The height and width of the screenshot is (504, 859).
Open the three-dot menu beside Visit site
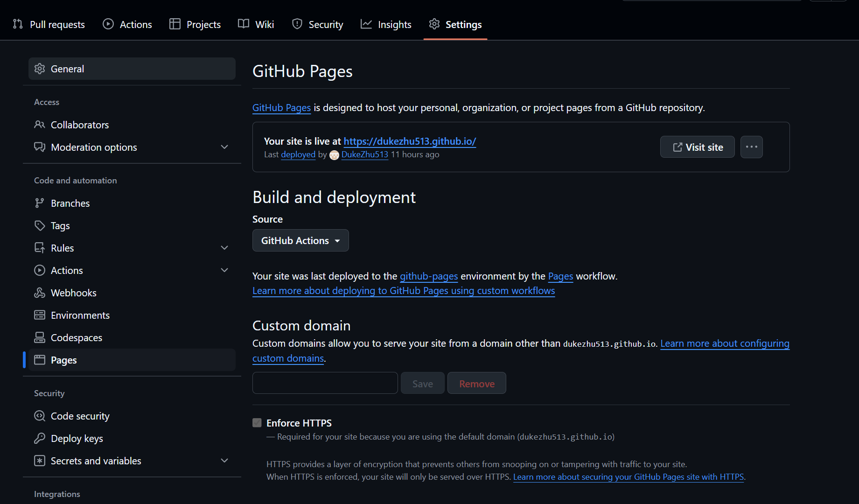pos(751,147)
